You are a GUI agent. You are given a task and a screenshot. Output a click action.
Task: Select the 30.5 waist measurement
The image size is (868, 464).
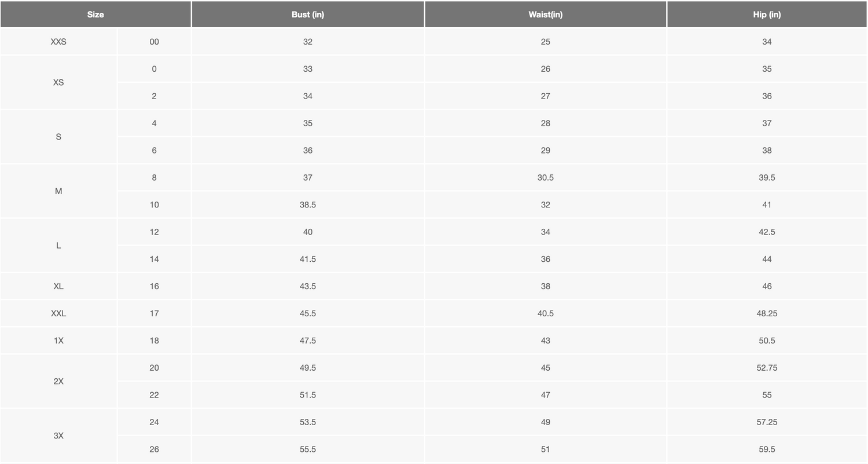(545, 177)
